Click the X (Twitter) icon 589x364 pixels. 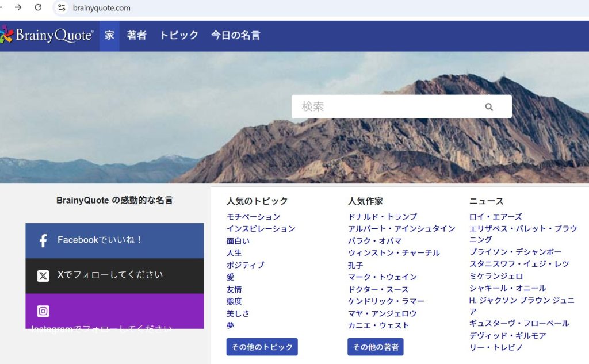(43, 275)
